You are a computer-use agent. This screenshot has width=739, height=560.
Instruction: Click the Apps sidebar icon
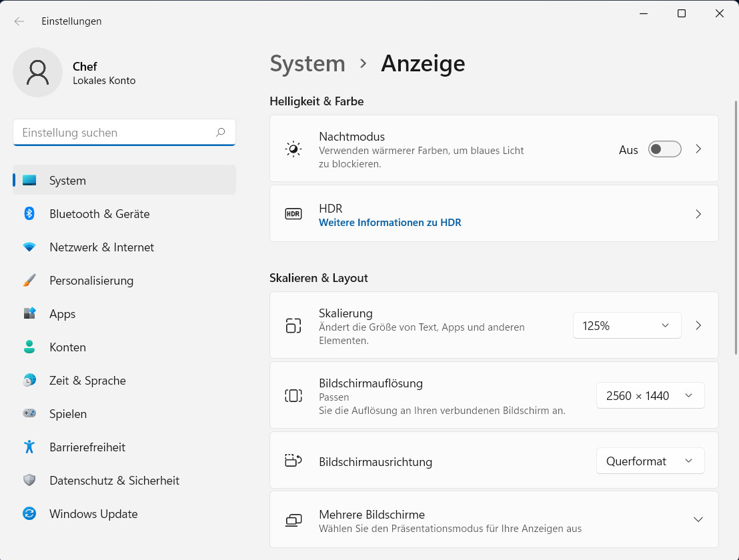(x=29, y=313)
